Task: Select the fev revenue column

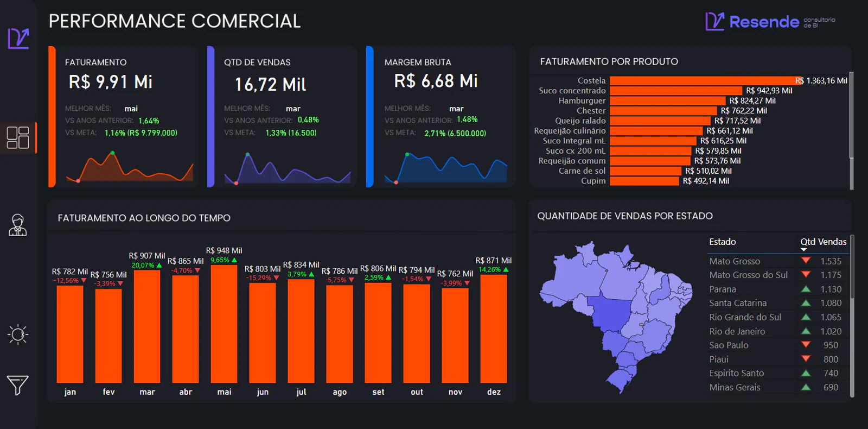Action: click(x=108, y=336)
